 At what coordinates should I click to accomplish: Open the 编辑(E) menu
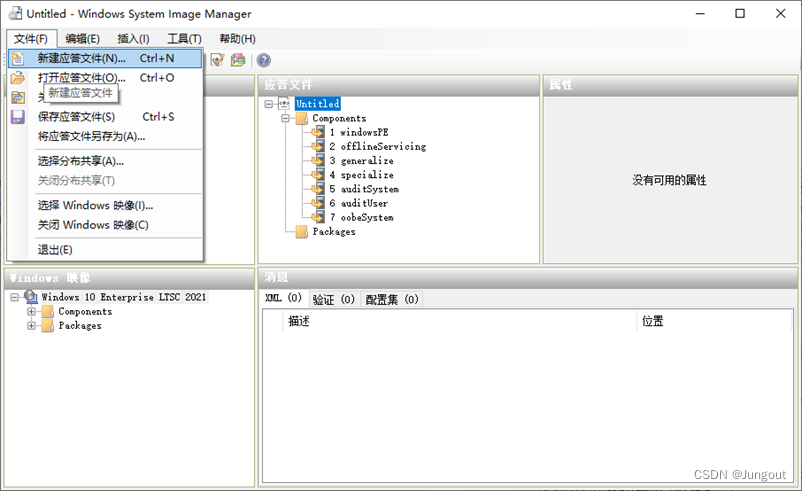tap(82, 39)
